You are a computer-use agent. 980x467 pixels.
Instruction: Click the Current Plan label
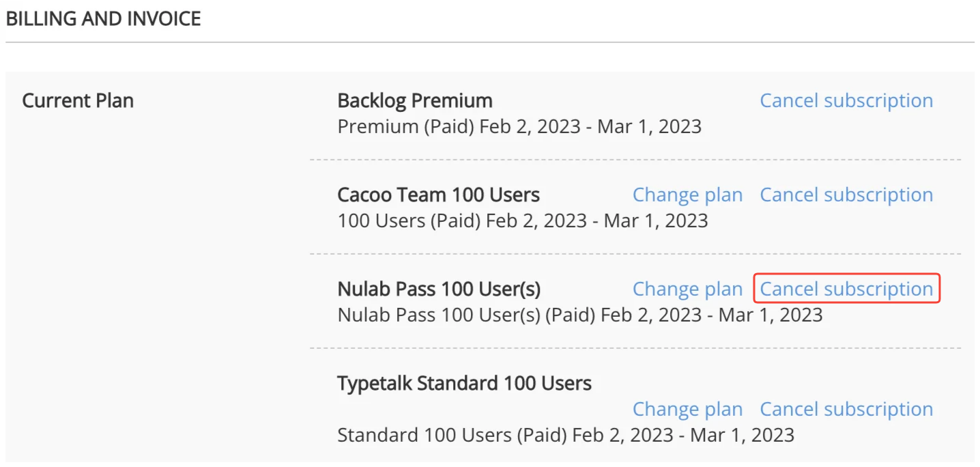(77, 100)
